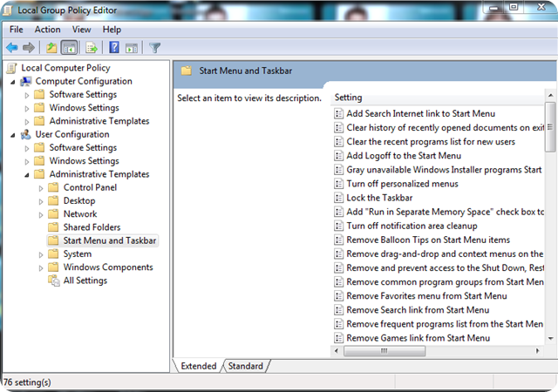558x392 pixels.
Task: Click the Start Menu and Taskbar header folder icon
Action: click(x=186, y=71)
